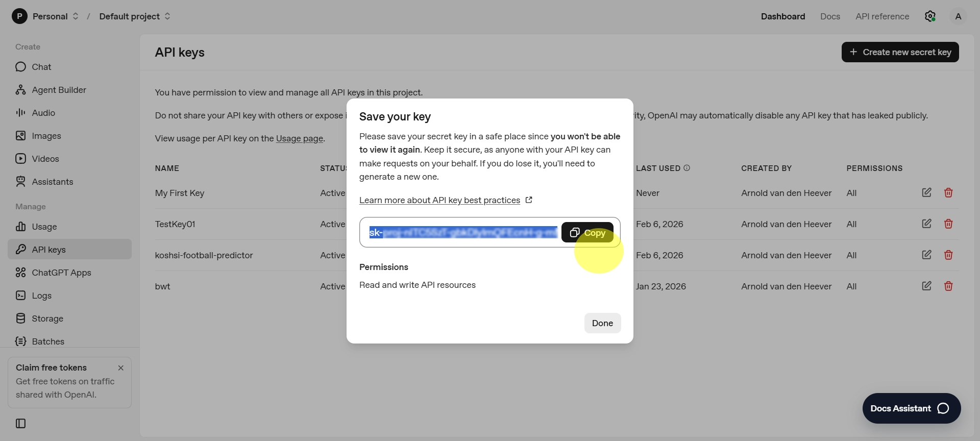Dismiss the Claim free tokens card
Image resolution: width=980 pixels, height=441 pixels.
(x=121, y=368)
